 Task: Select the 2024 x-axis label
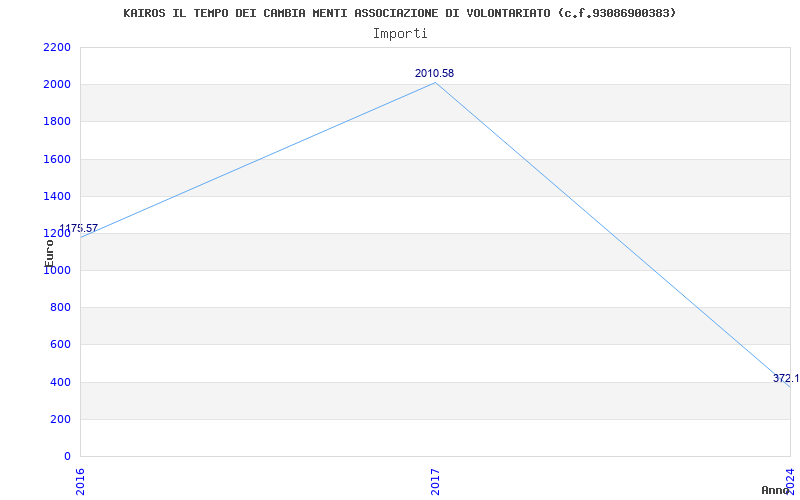(790, 482)
